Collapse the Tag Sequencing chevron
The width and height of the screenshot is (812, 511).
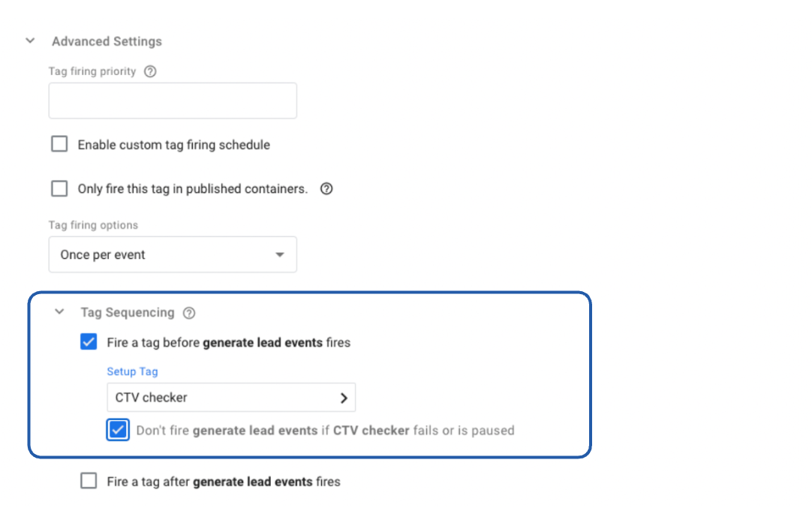coord(60,312)
